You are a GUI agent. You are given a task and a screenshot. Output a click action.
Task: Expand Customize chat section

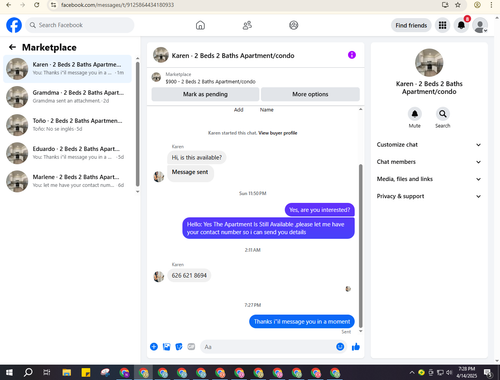(429, 145)
